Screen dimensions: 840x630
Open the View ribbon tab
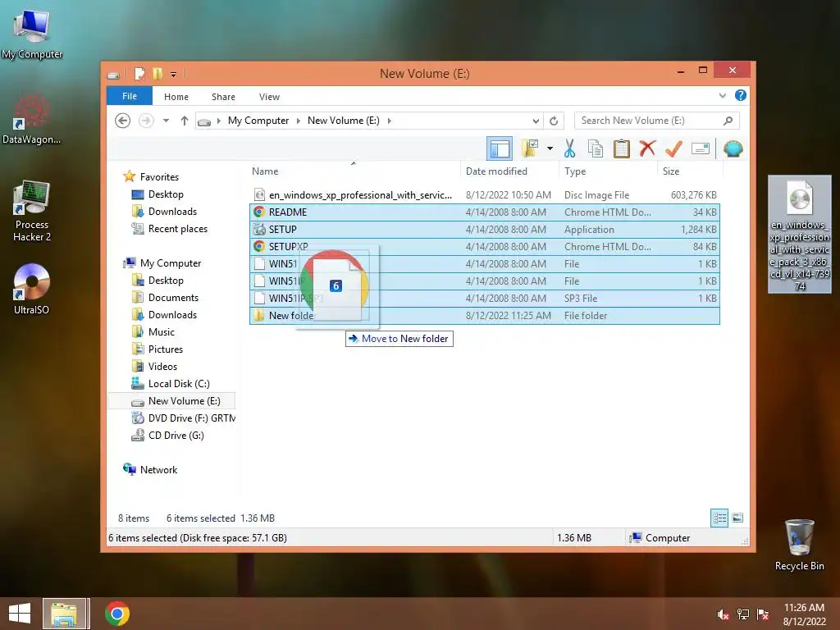click(x=269, y=97)
